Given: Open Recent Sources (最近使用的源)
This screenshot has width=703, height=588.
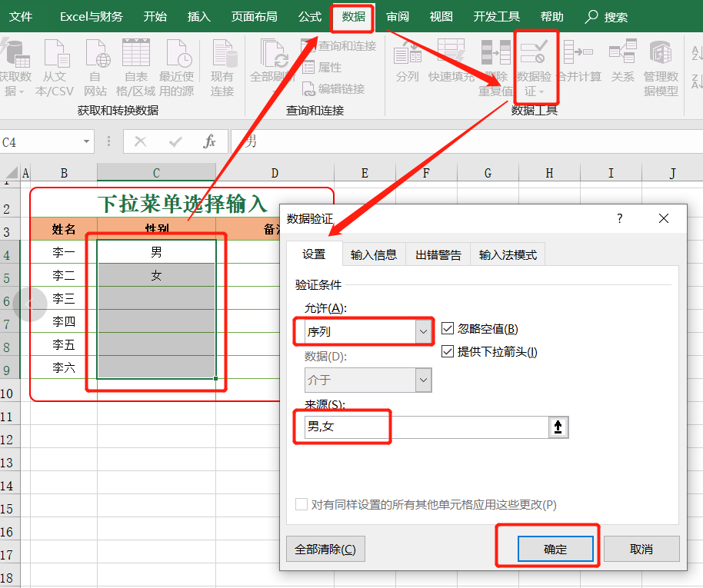Looking at the screenshot, I should pos(177,67).
